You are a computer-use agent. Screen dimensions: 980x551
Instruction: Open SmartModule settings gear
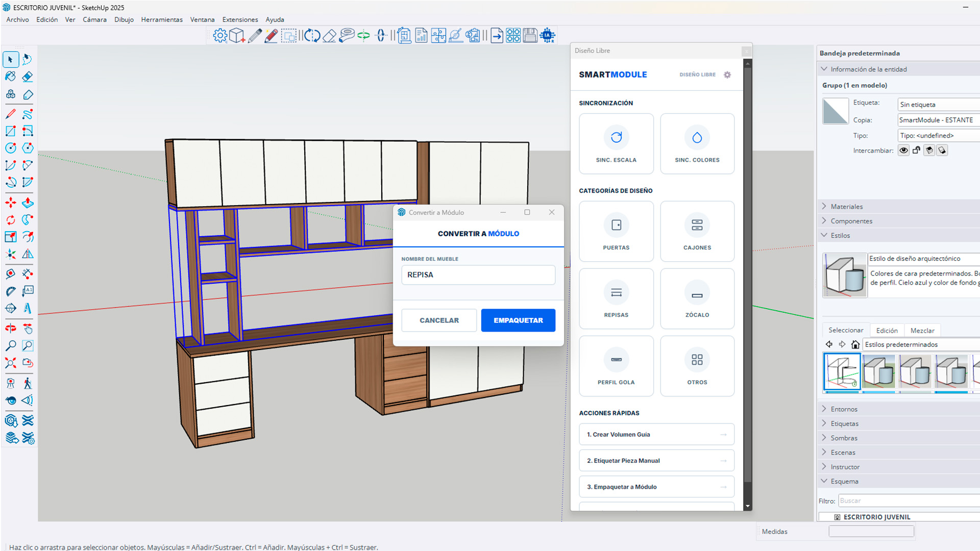click(727, 74)
